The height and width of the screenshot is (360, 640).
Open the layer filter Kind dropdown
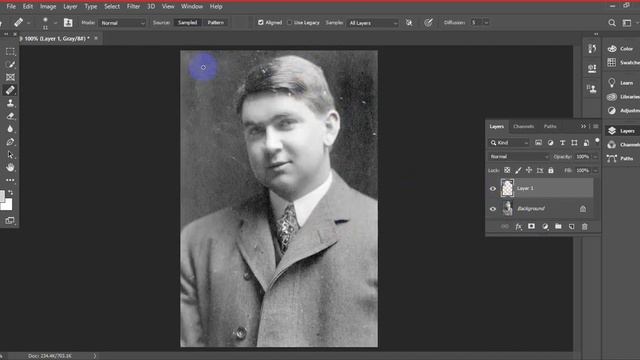(x=509, y=143)
